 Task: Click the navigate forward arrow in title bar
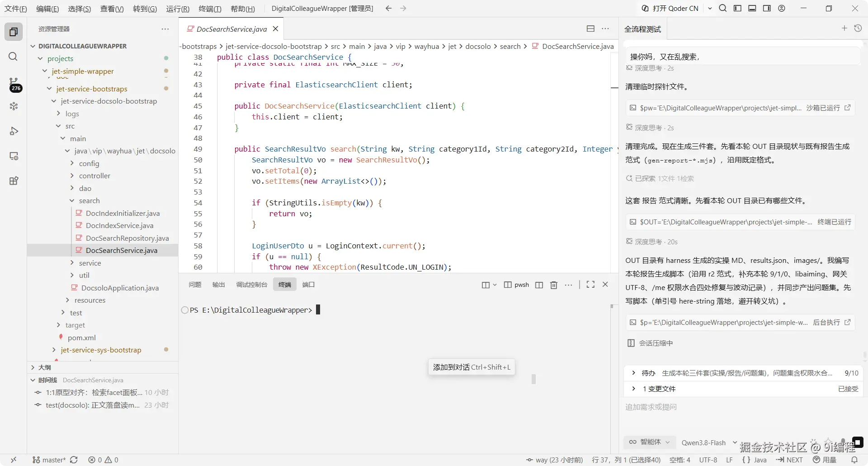[403, 8]
